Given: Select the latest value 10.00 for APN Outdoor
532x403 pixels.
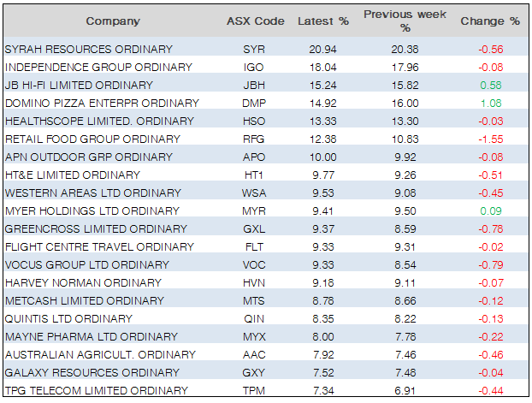Looking at the screenshot, I should pyautogui.click(x=322, y=157).
